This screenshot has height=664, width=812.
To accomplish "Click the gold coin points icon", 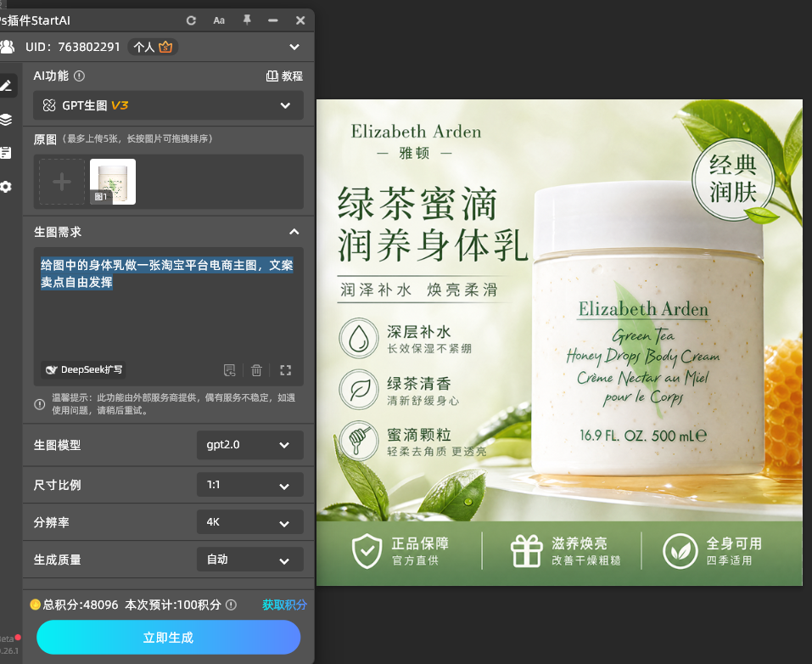I will pyautogui.click(x=36, y=605).
